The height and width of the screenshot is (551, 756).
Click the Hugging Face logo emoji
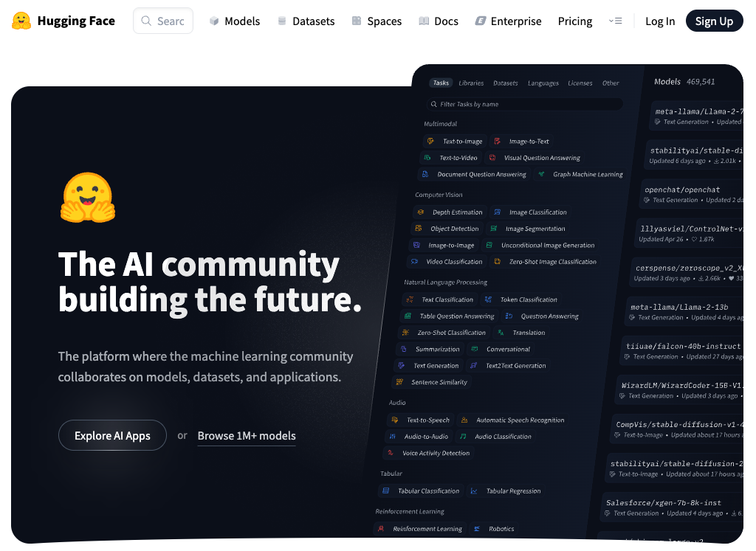21,21
